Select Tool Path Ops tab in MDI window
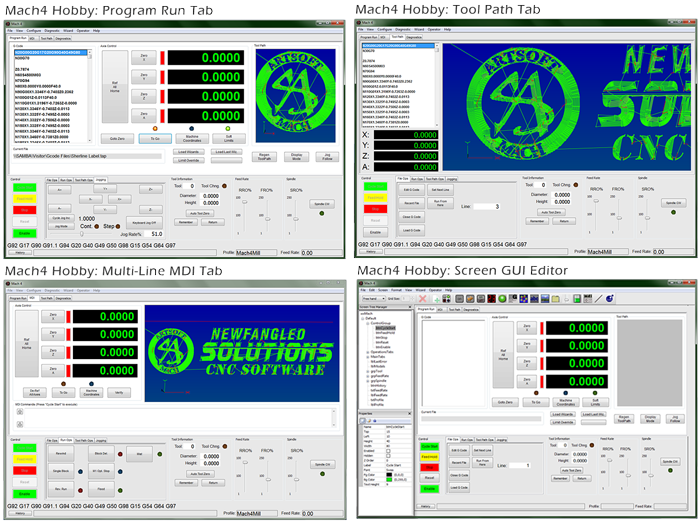The width and height of the screenshot is (700, 525). [x=84, y=441]
